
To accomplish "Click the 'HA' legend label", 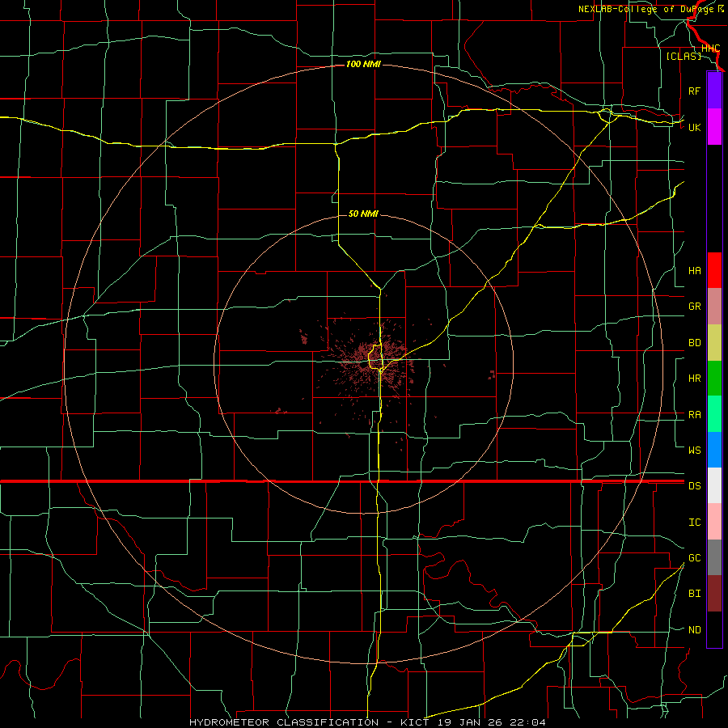I will [x=694, y=270].
